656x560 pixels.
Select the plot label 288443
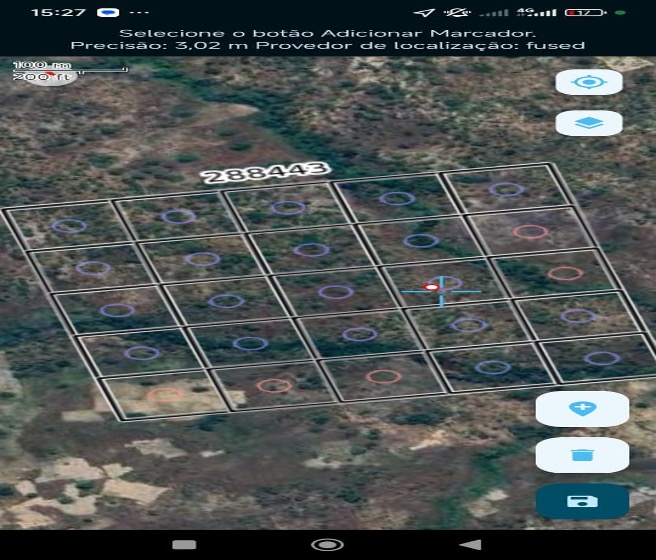[266, 172]
